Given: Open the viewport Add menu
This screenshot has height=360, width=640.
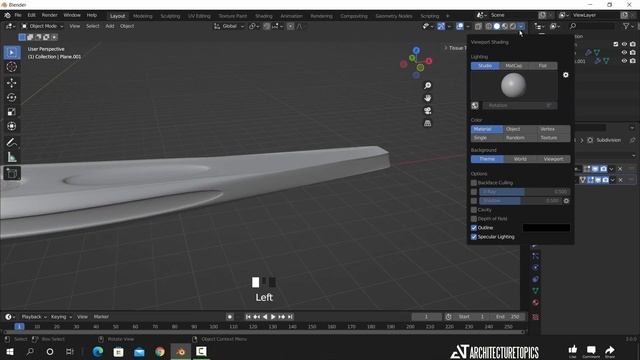Looking at the screenshot, I should coord(110,26).
